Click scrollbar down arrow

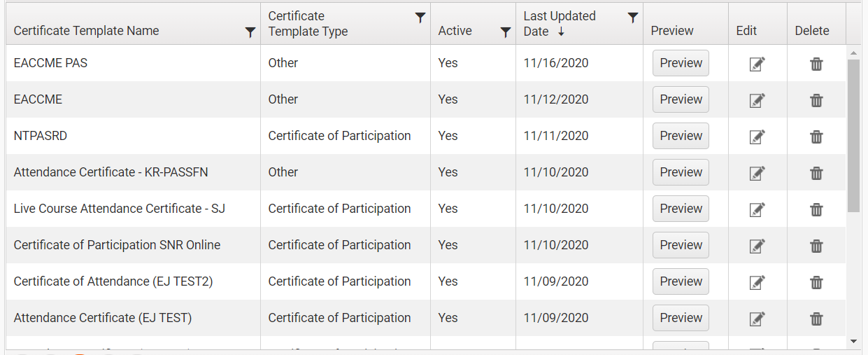853,341
